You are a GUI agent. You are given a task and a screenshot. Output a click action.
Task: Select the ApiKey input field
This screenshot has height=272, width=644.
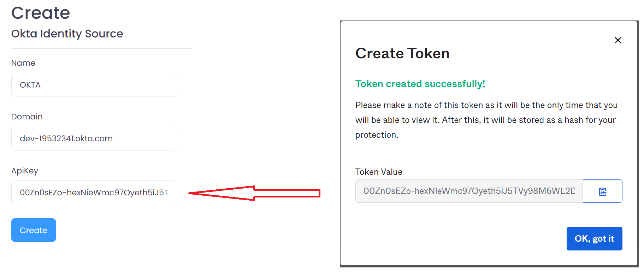click(x=94, y=193)
